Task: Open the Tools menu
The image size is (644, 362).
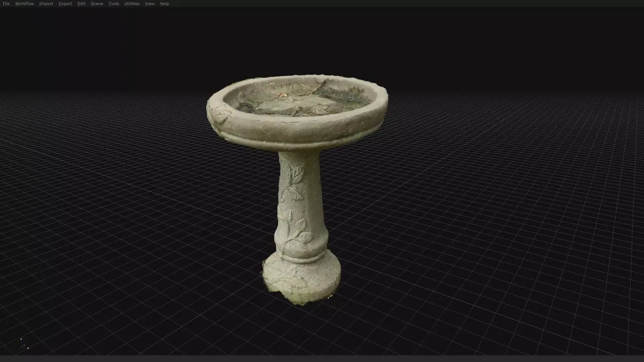Action: pyautogui.click(x=114, y=4)
